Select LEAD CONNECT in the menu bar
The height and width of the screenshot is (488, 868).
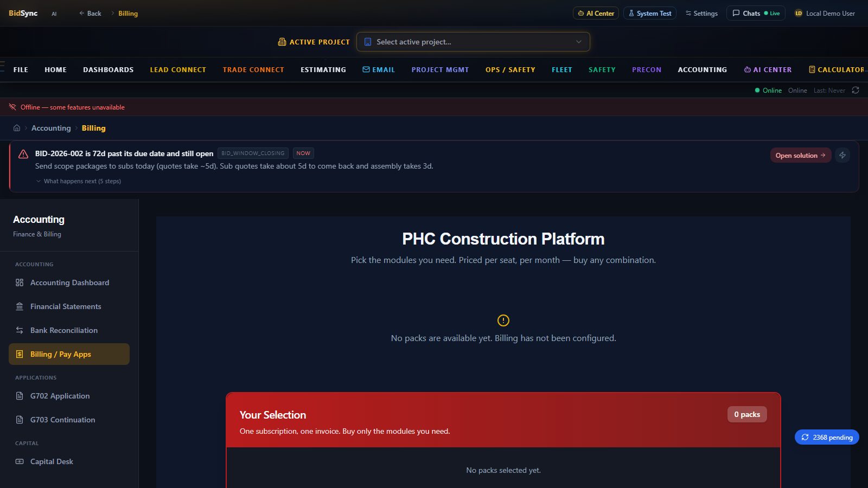(178, 69)
